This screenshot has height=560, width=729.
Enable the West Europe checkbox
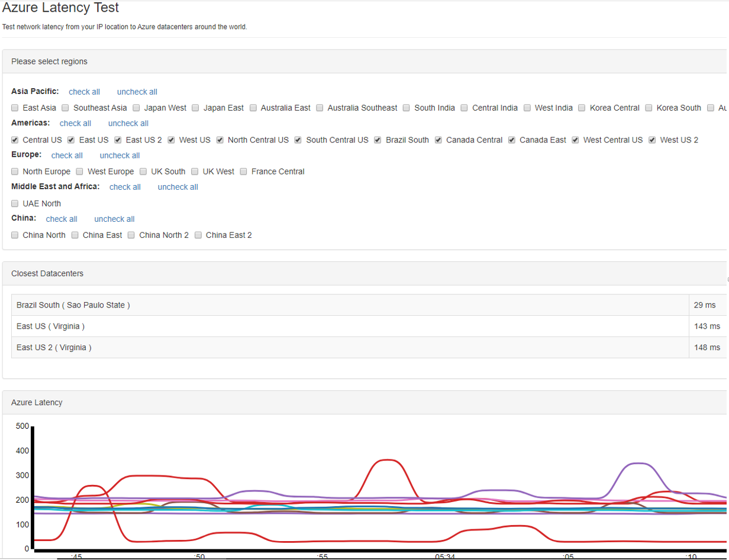click(79, 172)
